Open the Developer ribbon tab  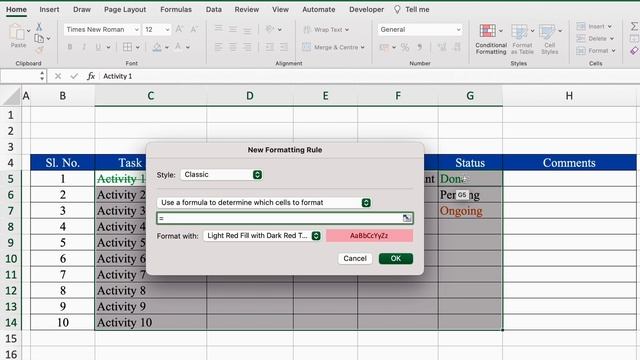click(x=366, y=9)
